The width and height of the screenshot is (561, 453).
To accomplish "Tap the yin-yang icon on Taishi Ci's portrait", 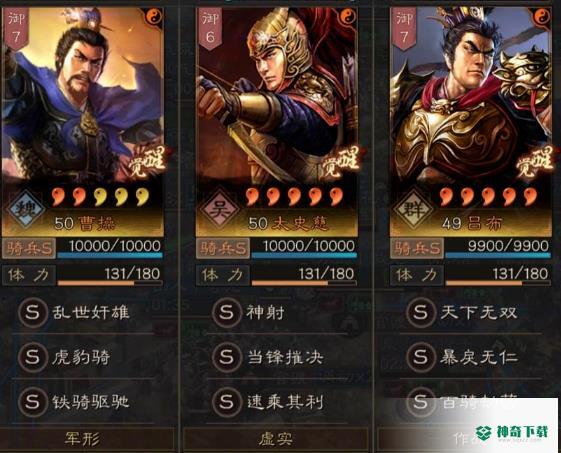I will tap(348, 16).
